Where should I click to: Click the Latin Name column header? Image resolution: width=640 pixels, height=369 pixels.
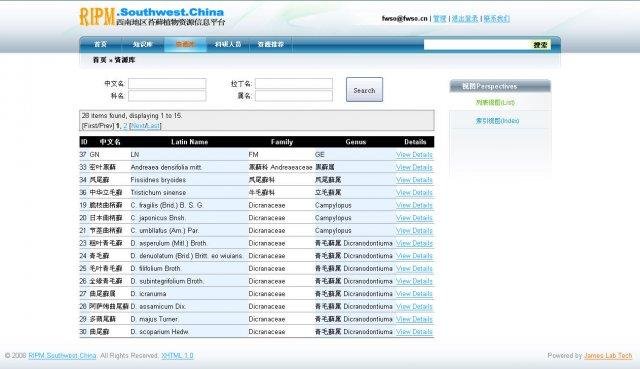189,142
